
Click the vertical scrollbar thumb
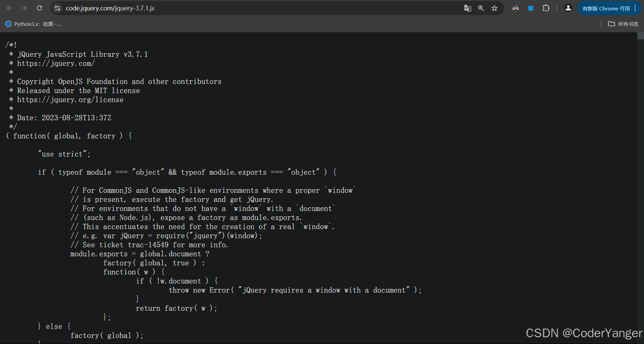click(641, 36)
